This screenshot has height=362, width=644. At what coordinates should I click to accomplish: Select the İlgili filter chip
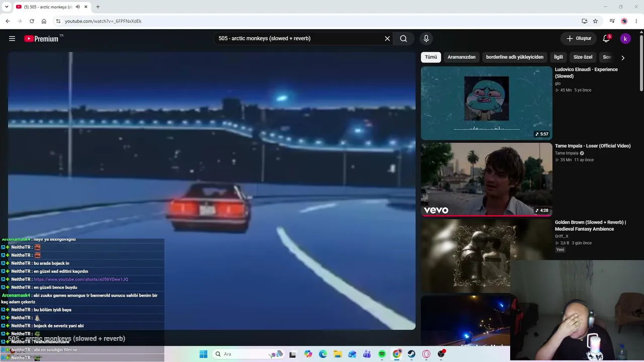pyautogui.click(x=558, y=57)
